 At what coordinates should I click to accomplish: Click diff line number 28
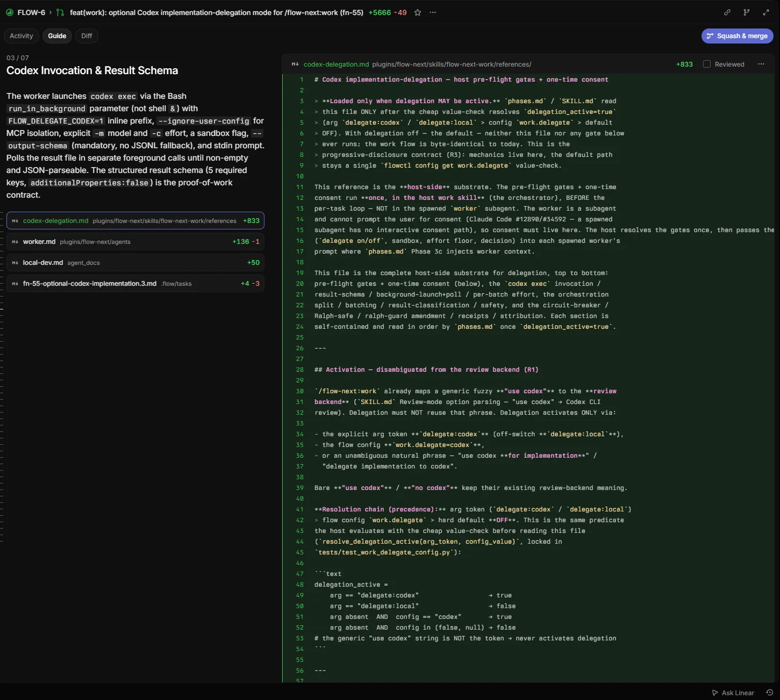300,370
